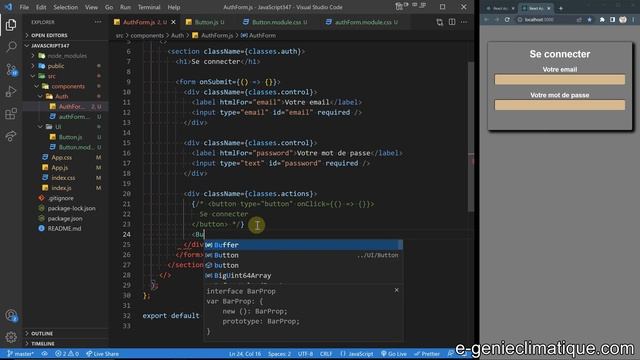Collapse the JAVASCRIPT347 project section
640x360 pixels.
65,46
